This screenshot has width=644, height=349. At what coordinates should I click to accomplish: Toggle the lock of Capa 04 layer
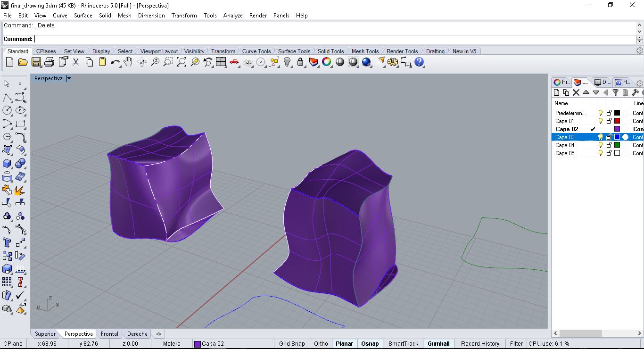pos(609,145)
